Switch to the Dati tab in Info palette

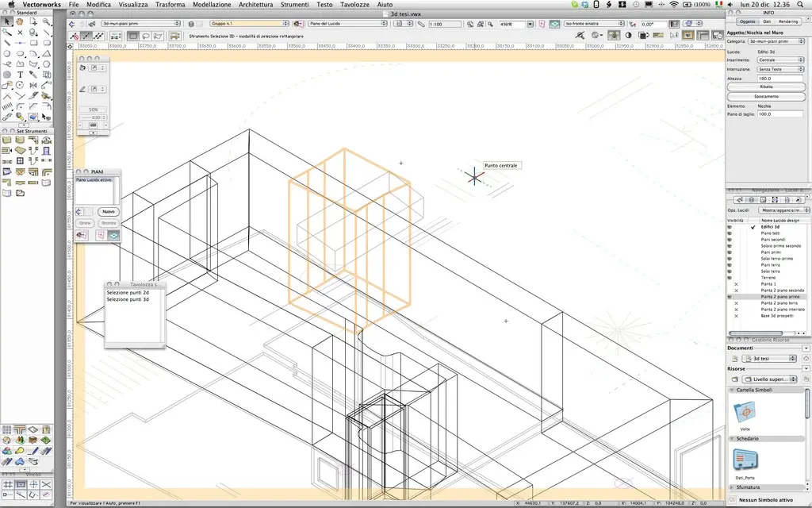(x=767, y=21)
